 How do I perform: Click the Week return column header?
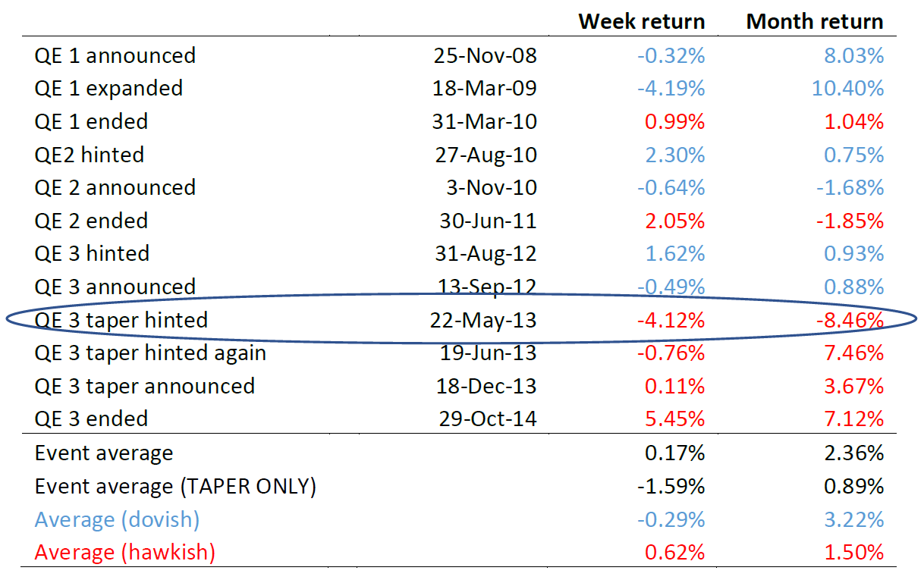click(x=642, y=20)
